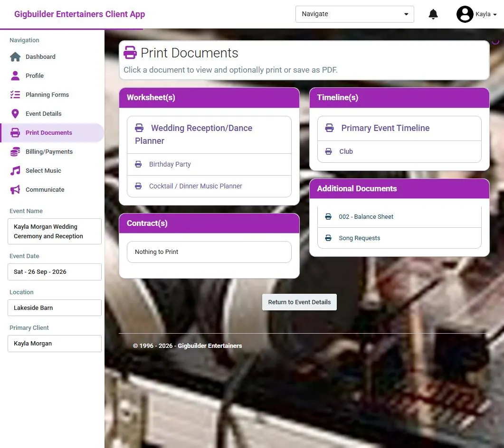Click the Select Music note icon
The height and width of the screenshot is (448, 504).
point(15,170)
